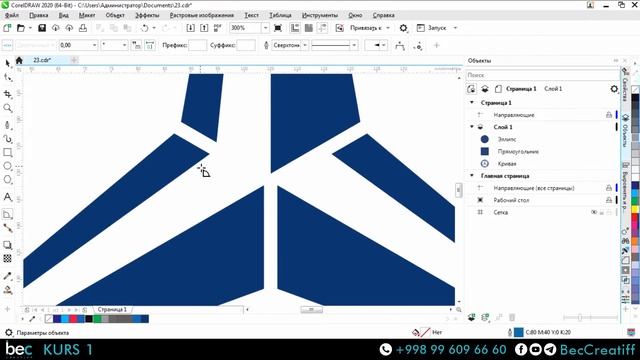Toggle show grid button
This screenshot has height=360, width=640.
point(309,28)
